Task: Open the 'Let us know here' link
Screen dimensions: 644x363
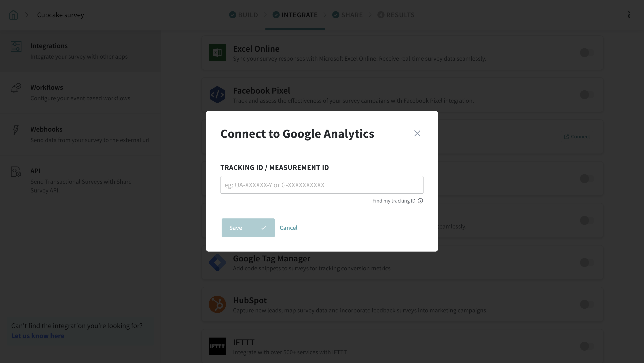Action: [x=38, y=336]
